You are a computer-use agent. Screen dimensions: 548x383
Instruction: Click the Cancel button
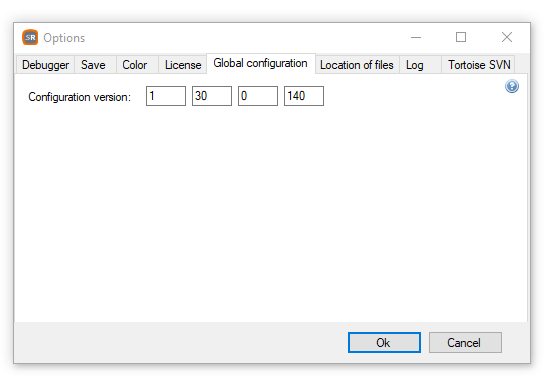pyautogui.click(x=465, y=342)
